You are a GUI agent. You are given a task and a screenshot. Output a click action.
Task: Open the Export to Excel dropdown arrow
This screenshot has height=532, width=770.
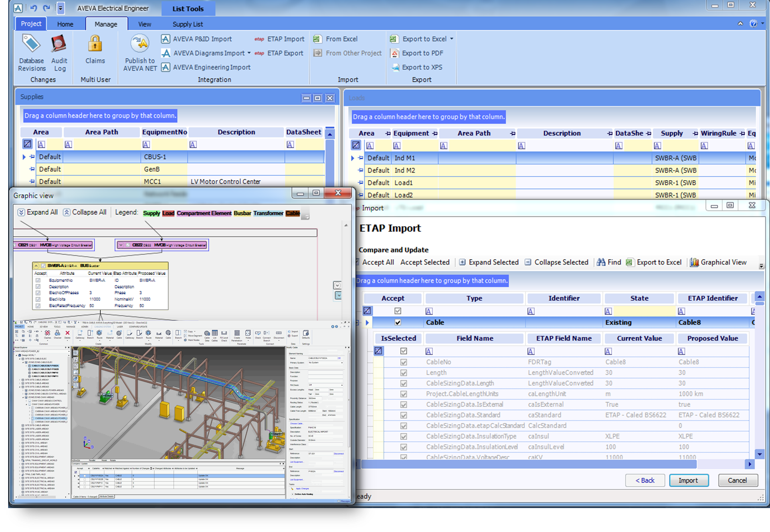pyautogui.click(x=451, y=39)
